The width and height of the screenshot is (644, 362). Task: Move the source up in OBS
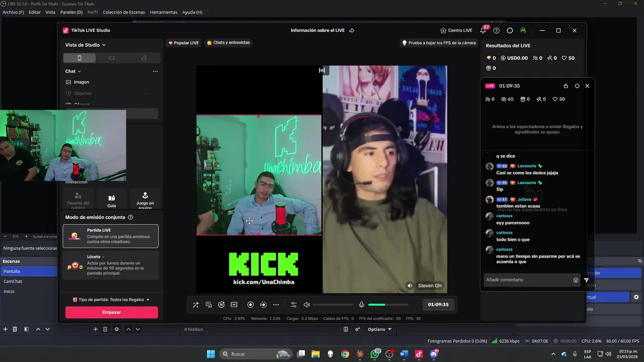pyautogui.click(x=128, y=329)
